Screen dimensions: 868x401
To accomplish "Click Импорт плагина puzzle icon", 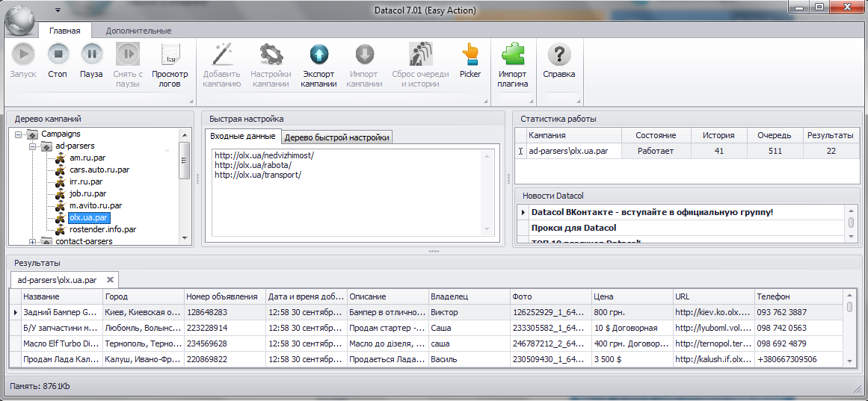I will pyautogui.click(x=512, y=55).
